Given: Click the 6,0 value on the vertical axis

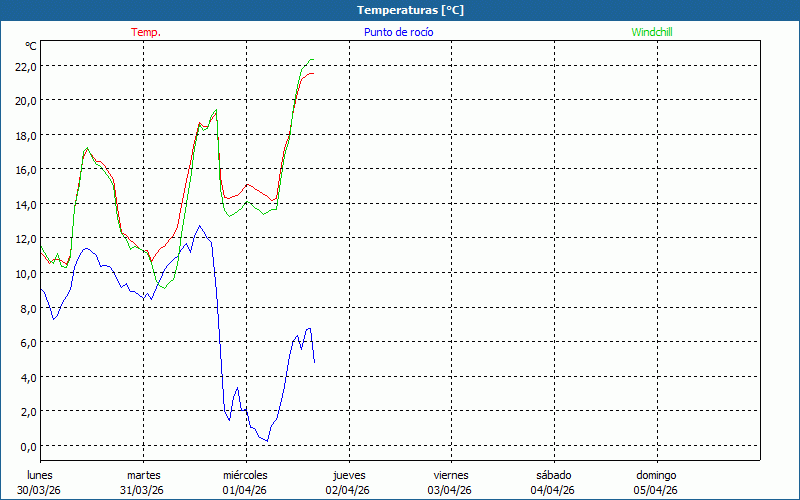Looking at the screenshot, I should click(x=25, y=342).
